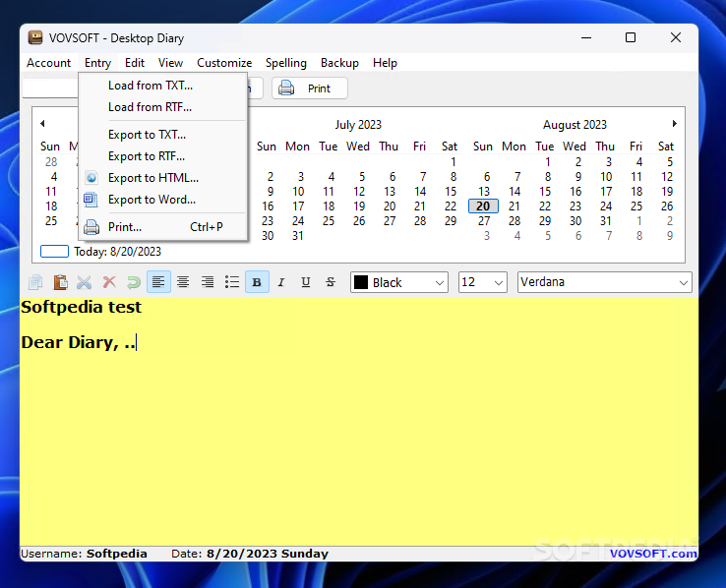Open the Entry menu
The image size is (726, 588).
(97, 63)
